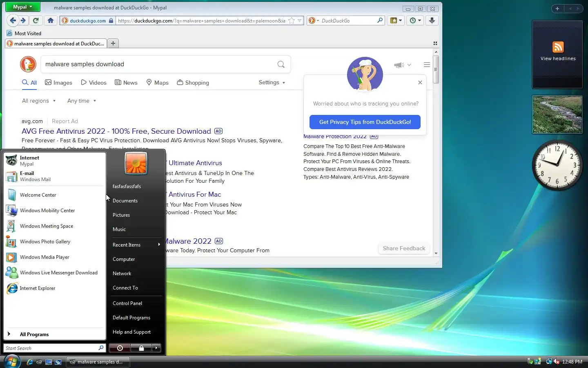Bookmark this page with the star icon
This screenshot has width=588, height=368.
292,20
